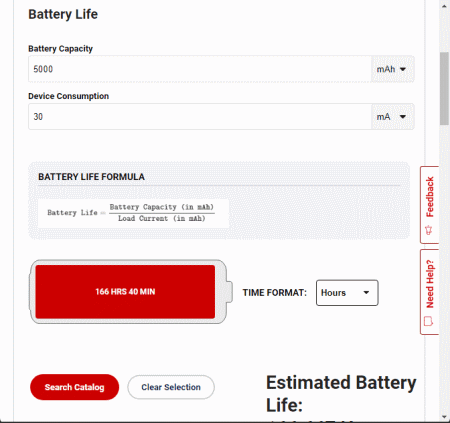Click the Device Consumption input field

[x=200, y=117]
